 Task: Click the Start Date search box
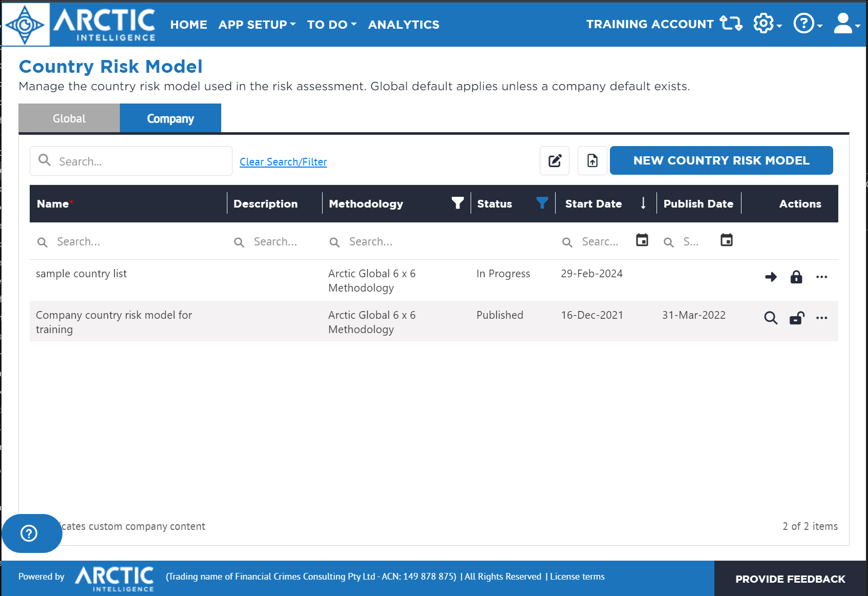595,241
